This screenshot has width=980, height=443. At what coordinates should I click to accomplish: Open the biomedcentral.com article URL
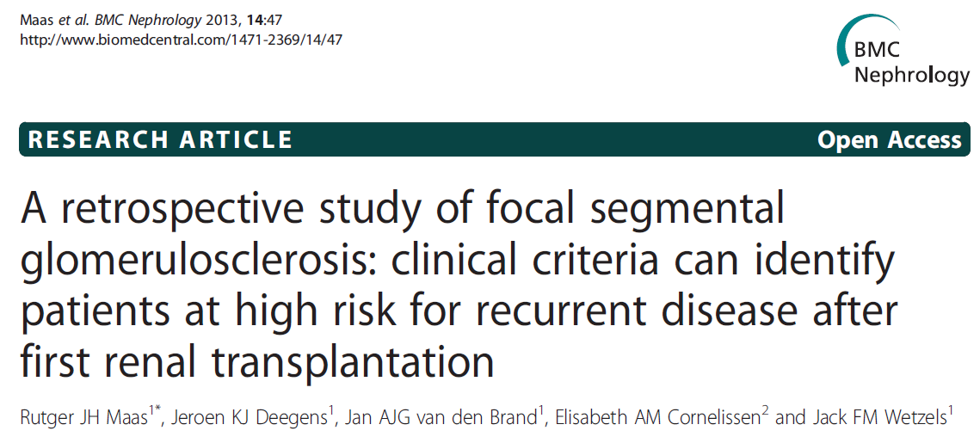point(182,39)
